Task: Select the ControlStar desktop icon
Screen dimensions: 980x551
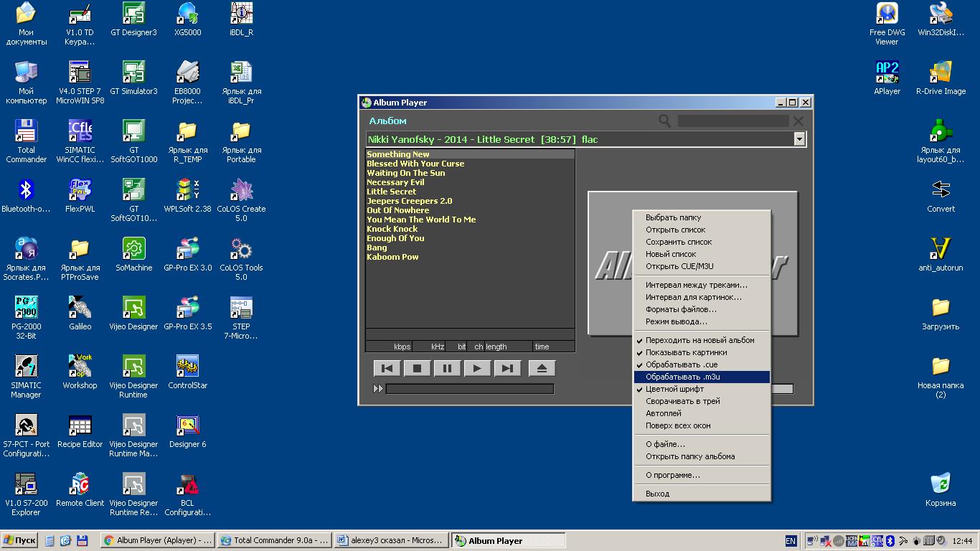Action: [187, 372]
